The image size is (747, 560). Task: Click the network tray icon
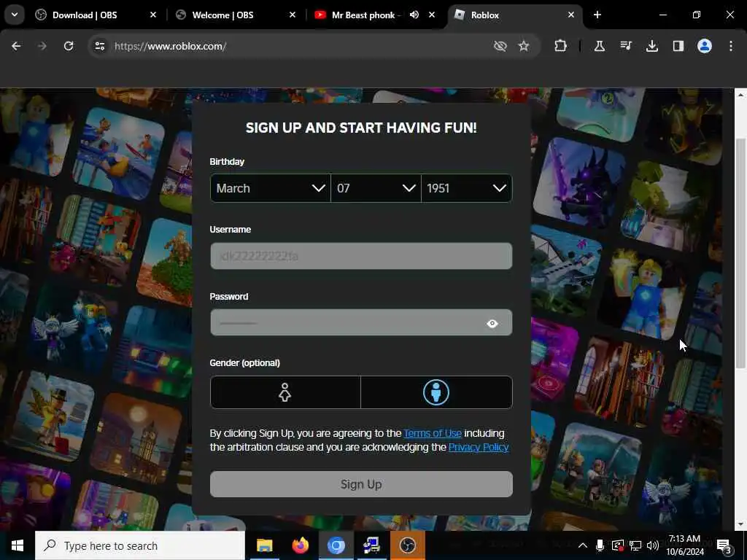point(635,545)
